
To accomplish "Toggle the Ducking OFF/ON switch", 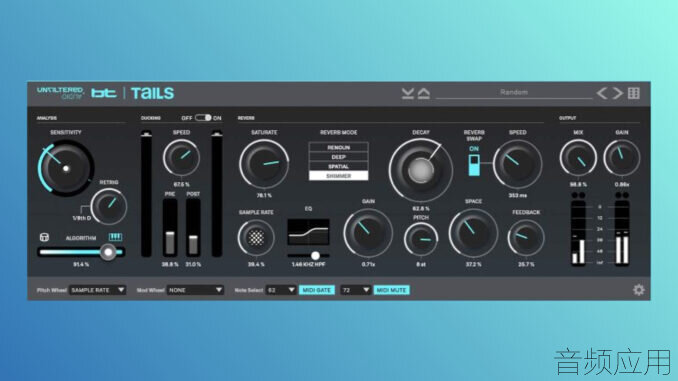I will [x=203, y=118].
